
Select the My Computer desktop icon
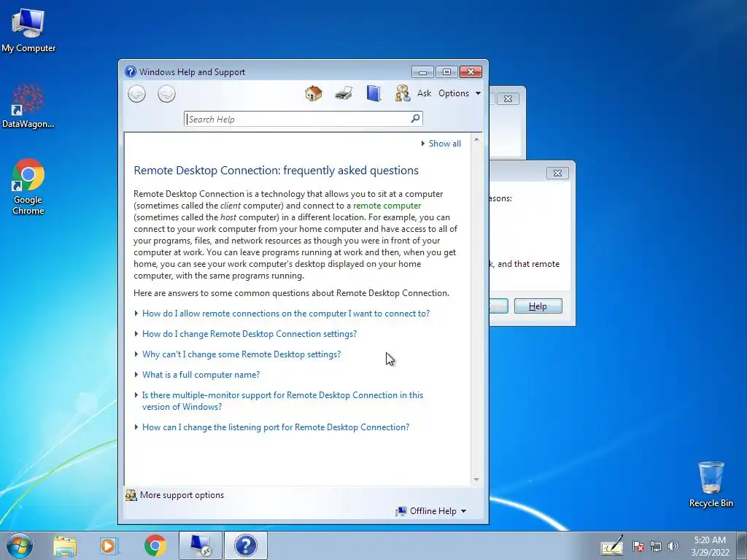(x=28, y=31)
